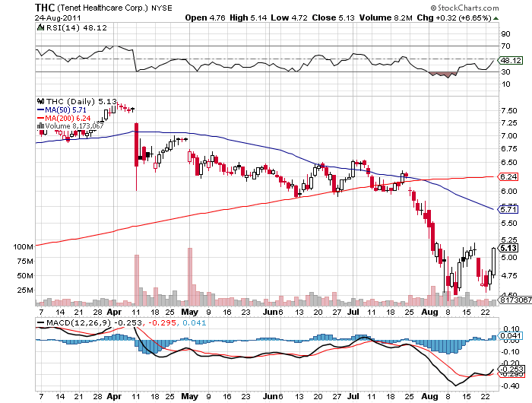Image resolution: width=532 pixels, height=403 pixels.
Task: Click the latest white candle on Aug 24
Action: click(493, 262)
